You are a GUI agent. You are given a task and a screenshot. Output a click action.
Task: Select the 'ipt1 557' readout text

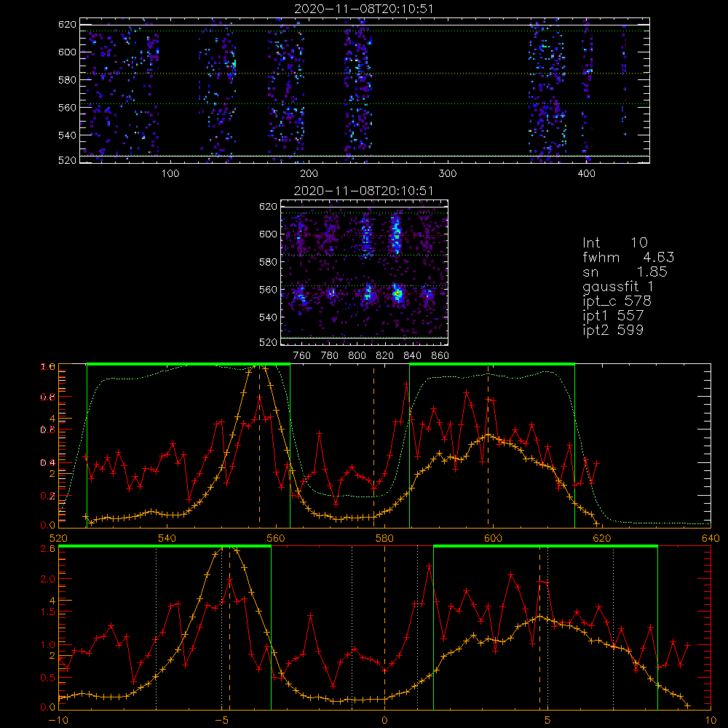point(613,316)
